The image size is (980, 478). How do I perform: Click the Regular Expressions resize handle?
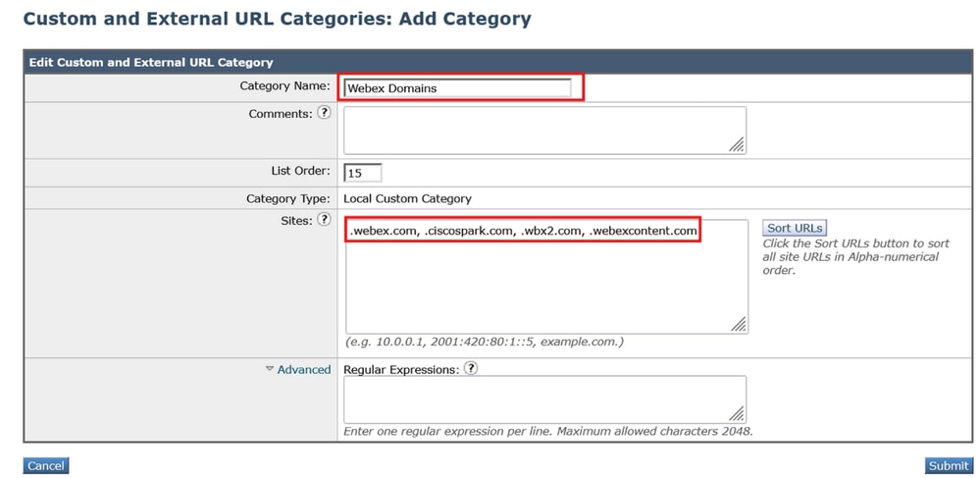(x=736, y=414)
